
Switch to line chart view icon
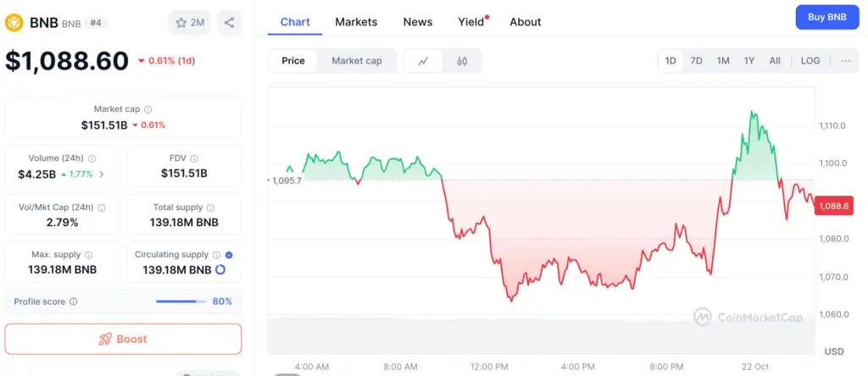(423, 61)
